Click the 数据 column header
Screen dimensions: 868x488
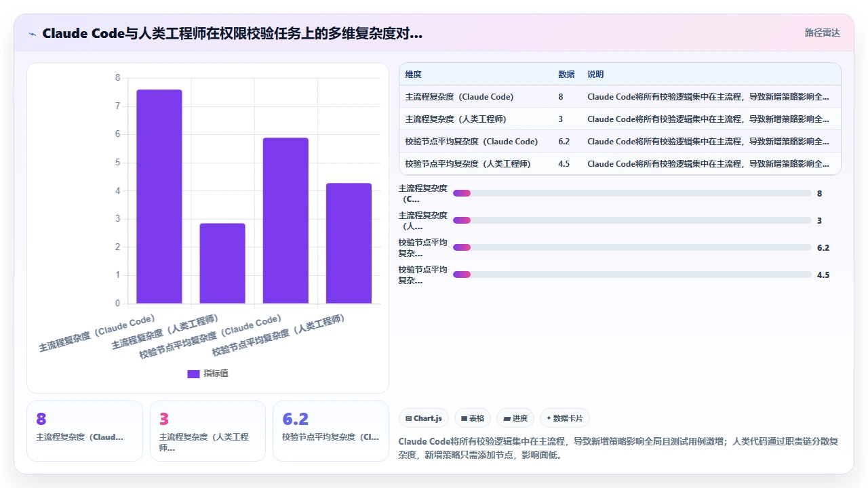566,75
